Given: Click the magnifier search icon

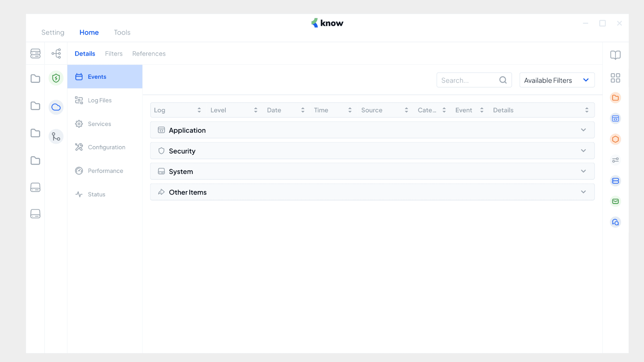Looking at the screenshot, I should [x=503, y=80].
